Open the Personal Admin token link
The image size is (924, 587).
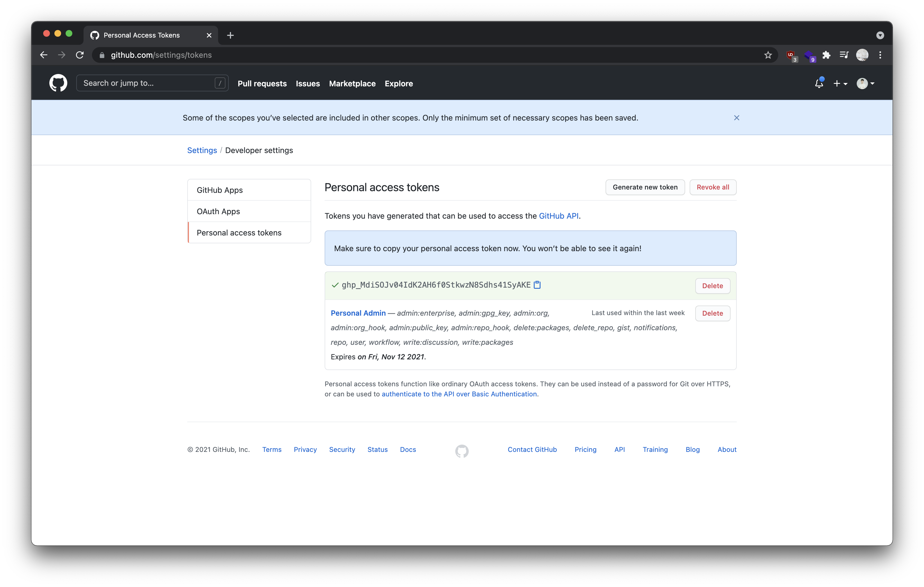tap(358, 313)
